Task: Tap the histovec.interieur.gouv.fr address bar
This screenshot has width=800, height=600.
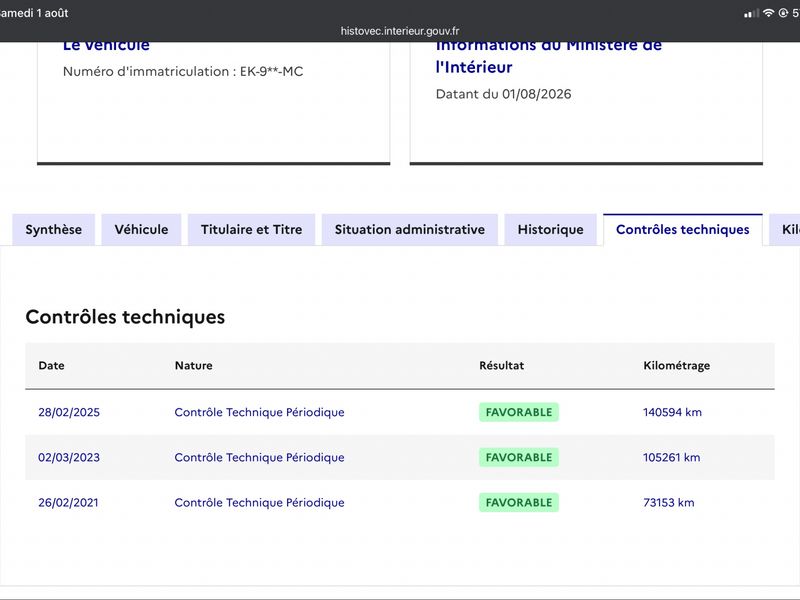Action: [400, 31]
